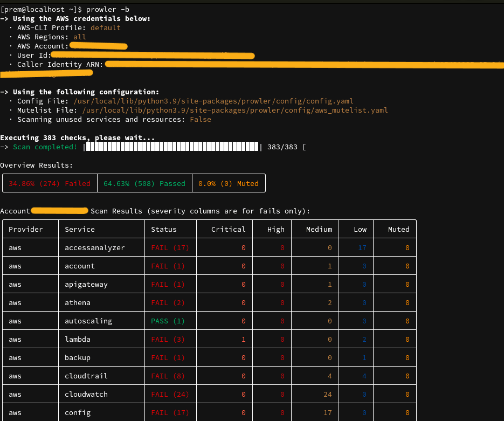Click the AWS Regions value 'all'
Image resolution: width=504 pixels, height=421 pixels.
point(80,37)
